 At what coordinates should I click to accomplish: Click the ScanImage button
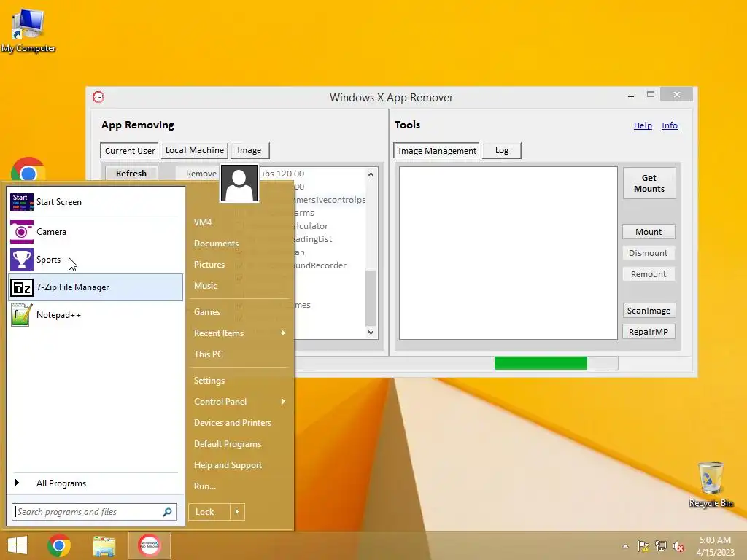[x=649, y=311]
